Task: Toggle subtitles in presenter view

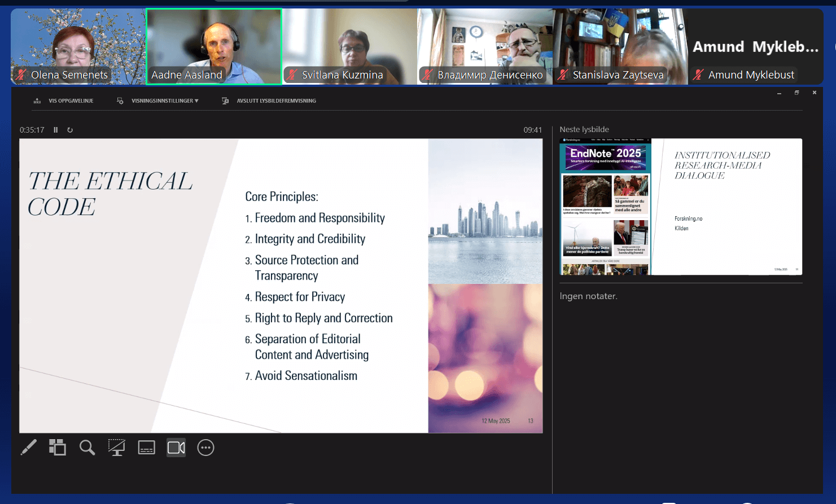Action: tap(146, 448)
